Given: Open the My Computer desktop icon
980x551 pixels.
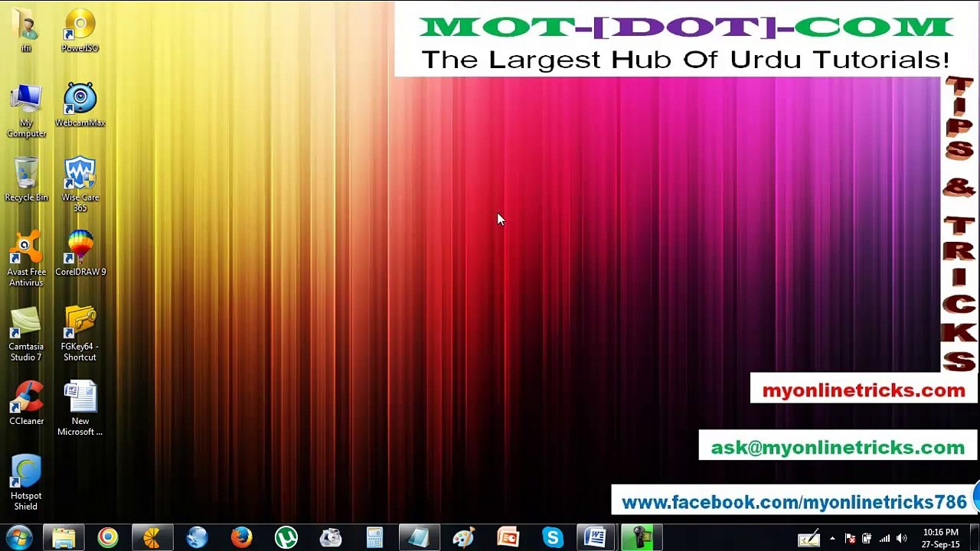Looking at the screenshot, I should [x=26, y=111].
